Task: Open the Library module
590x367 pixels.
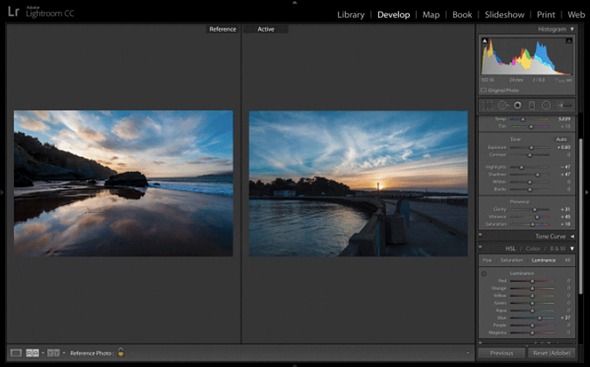Action: point(351,15)
